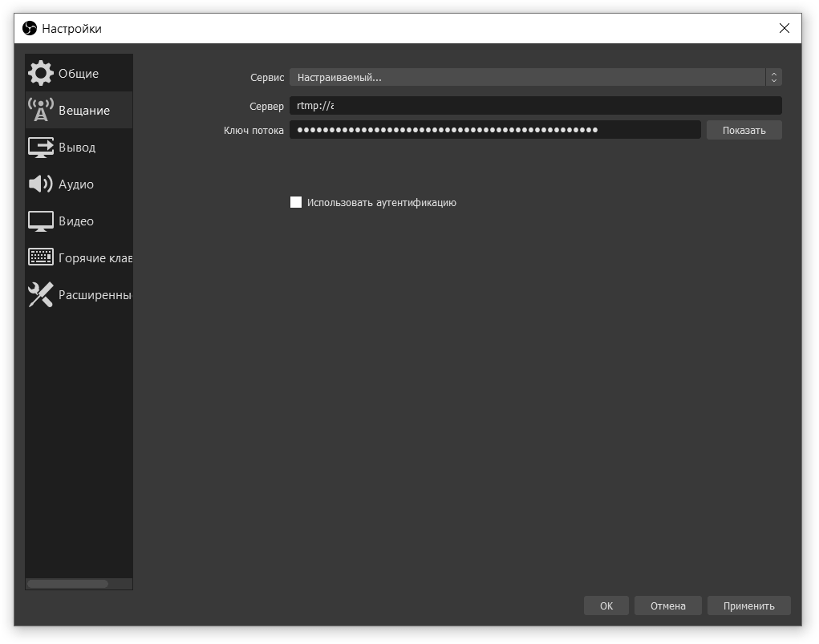Switch to the Общие settings tab

(x=78, y=72)
